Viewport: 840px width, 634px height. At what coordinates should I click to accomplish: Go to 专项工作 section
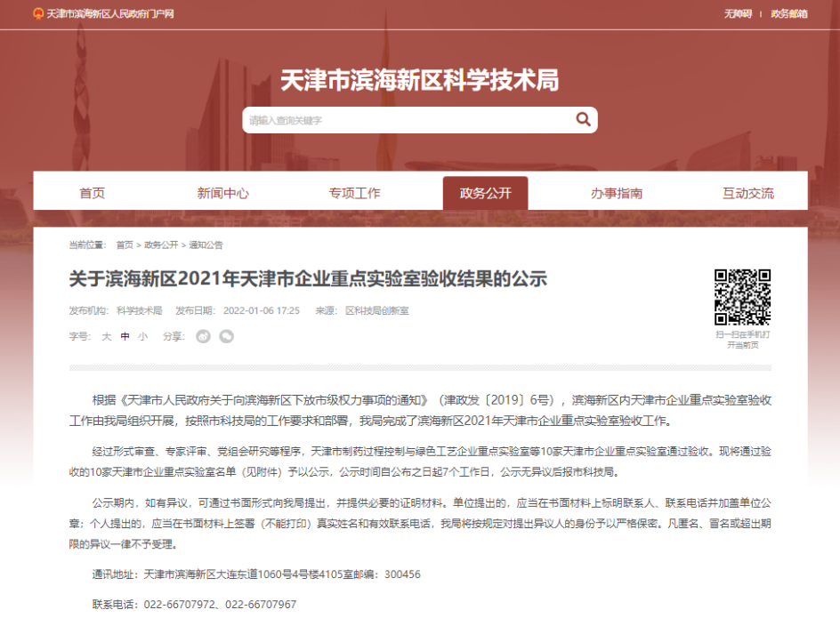pyautogui.click(x=354, y=193)
